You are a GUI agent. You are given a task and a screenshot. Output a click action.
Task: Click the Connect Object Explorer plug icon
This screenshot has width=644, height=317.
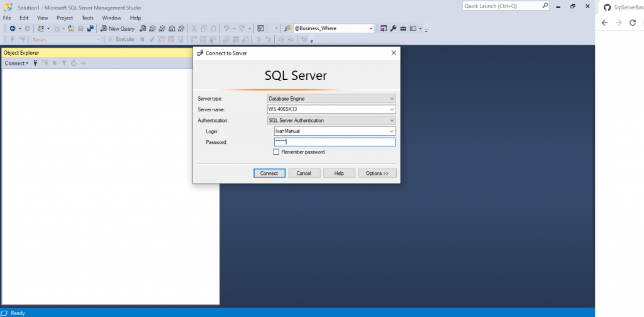point(35,64)
